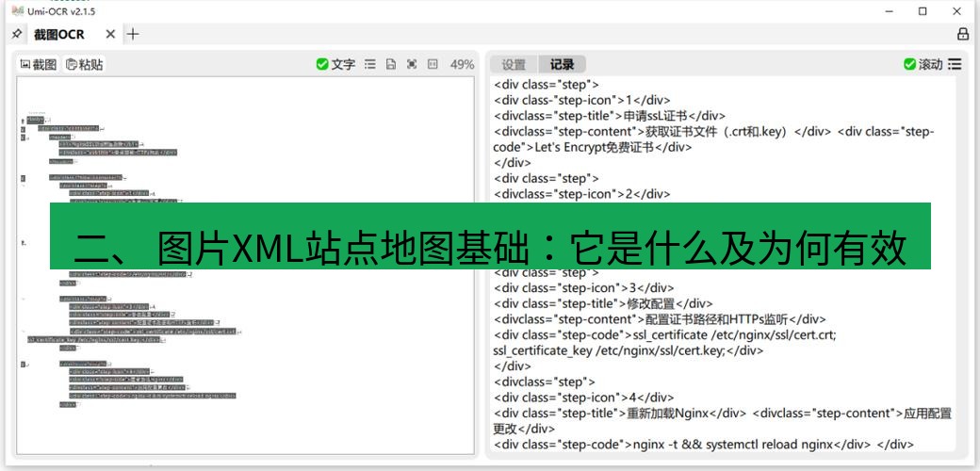Toggle the 滚动 auto-scroll checkbox
The image size is (980, 471).
(923, 64)
